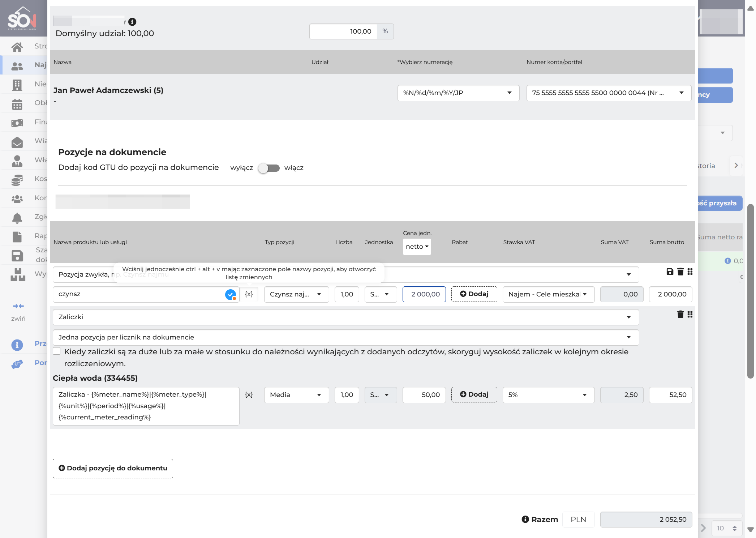Click Dodaj discount button in czynsz row

[474, 294]
